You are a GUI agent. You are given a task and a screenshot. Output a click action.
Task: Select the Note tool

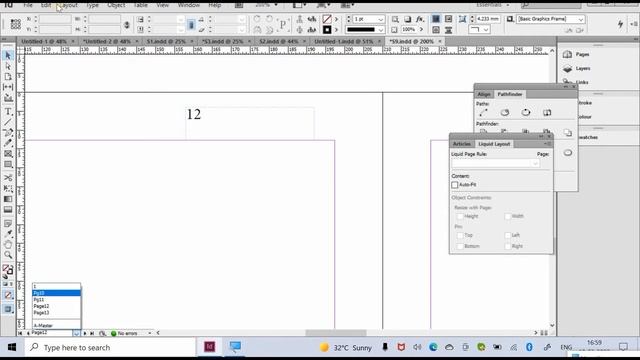tap(8, 223)
